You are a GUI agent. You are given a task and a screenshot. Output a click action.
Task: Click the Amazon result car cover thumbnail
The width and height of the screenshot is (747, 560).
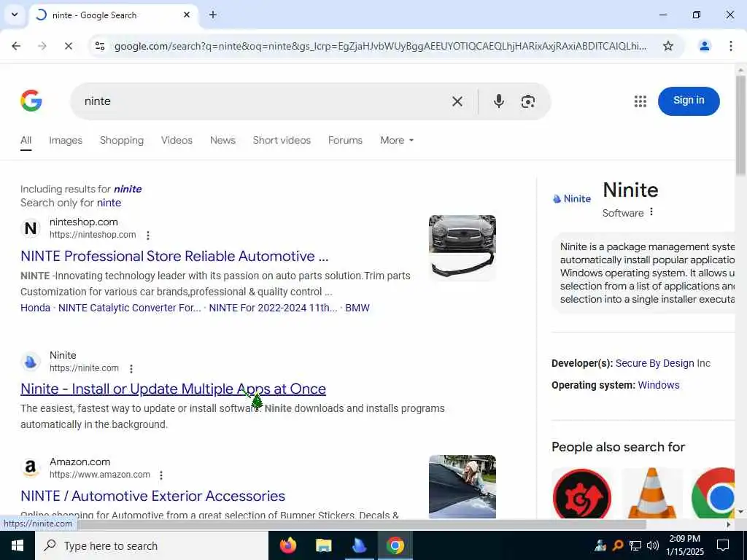click(x=462, y=486)
